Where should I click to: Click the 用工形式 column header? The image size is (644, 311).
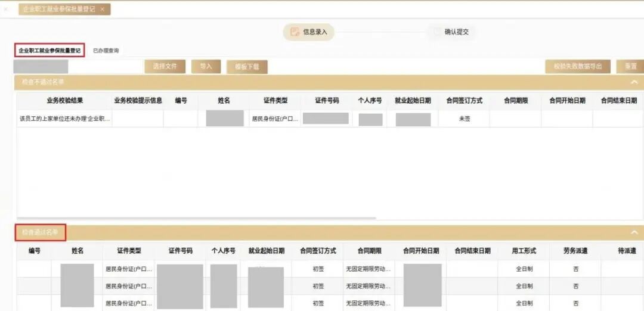pos(524,251)
